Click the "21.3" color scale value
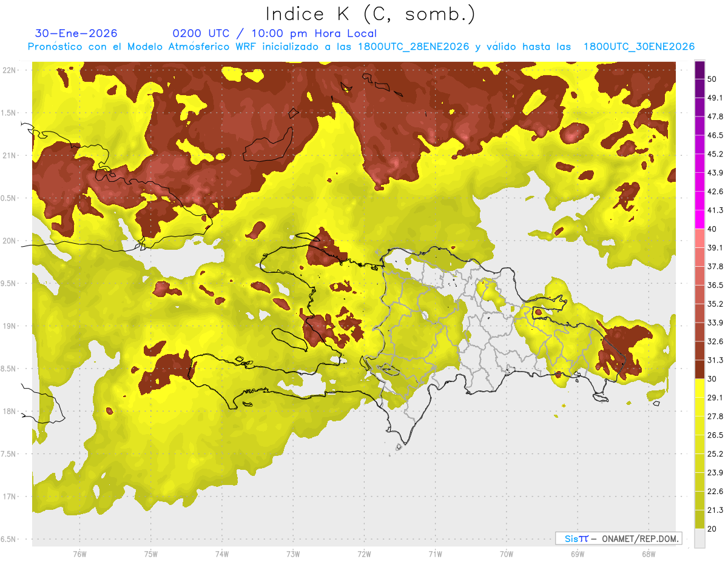728x562 pixels. point(715,510)
